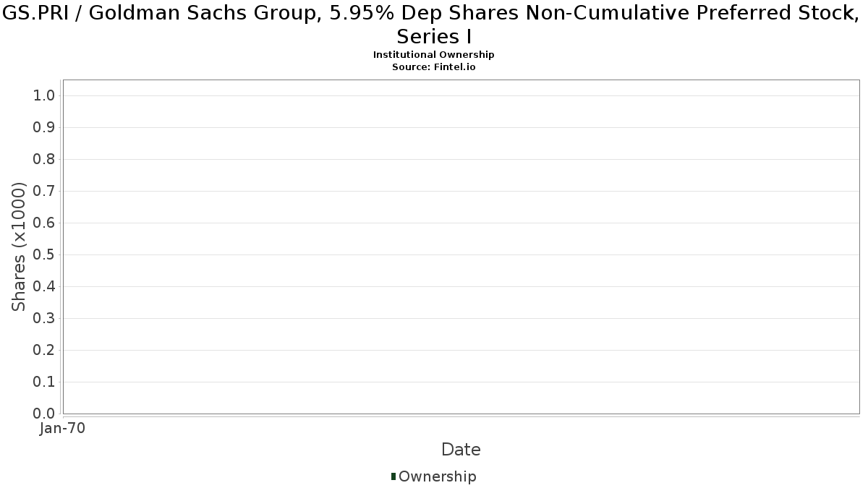Image resolution: width=868 pixels, height=488 pixels.
Task: Click the Date axis title
Action: coord(461,450)
